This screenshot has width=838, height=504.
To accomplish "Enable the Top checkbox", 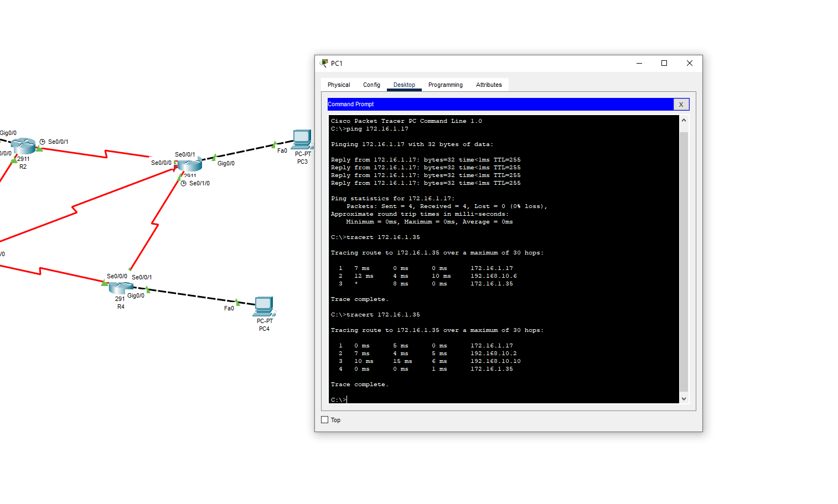I will point(325,419).
